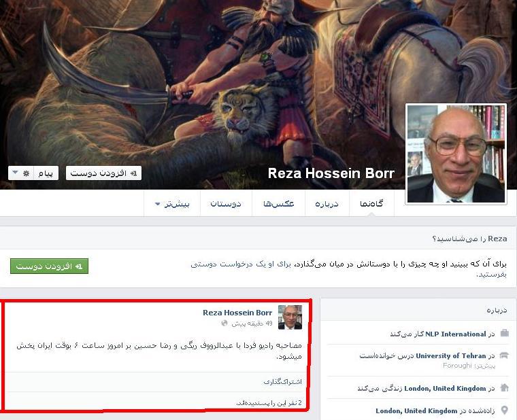Click the green افزودن دوست button
This screenshot has height=420, width=517.
49,266
